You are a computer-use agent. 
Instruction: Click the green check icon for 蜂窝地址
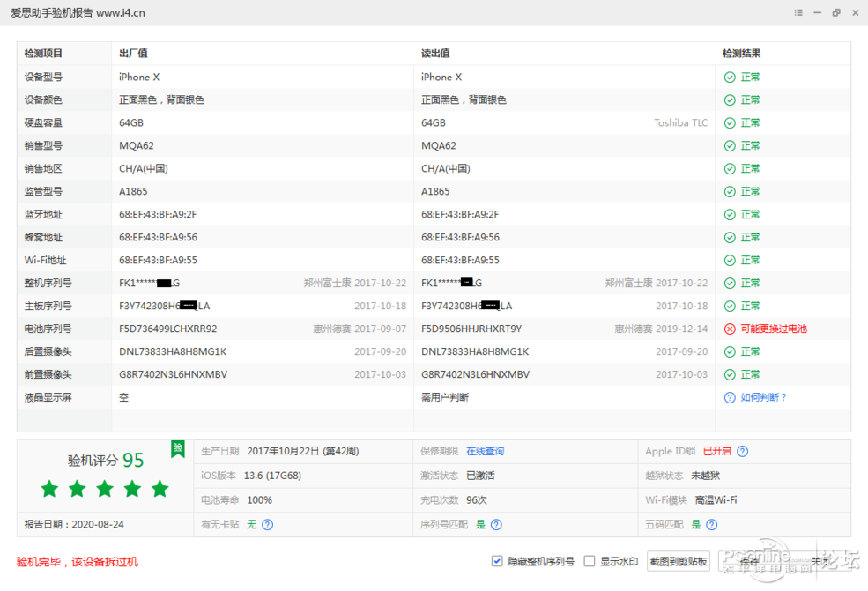coord(730,238)
